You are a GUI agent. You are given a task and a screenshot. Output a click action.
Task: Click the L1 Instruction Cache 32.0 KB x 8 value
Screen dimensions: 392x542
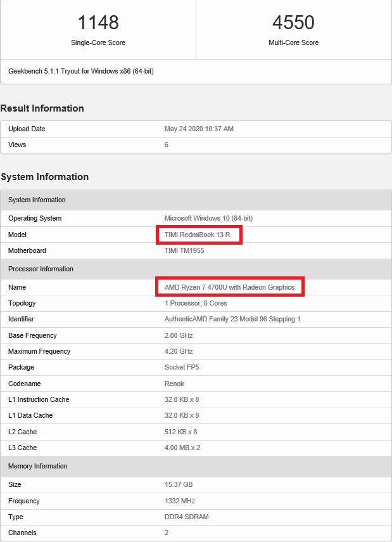click(182, 399)
